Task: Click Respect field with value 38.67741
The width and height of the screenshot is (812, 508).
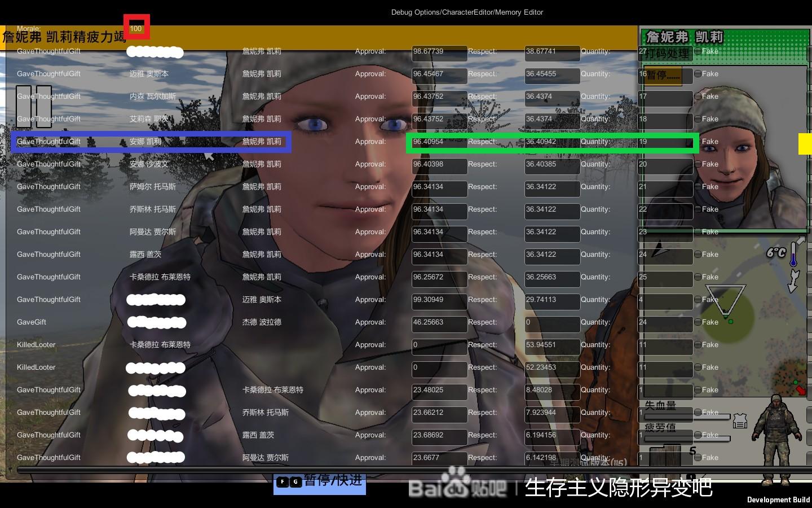Action: [552, 52]
